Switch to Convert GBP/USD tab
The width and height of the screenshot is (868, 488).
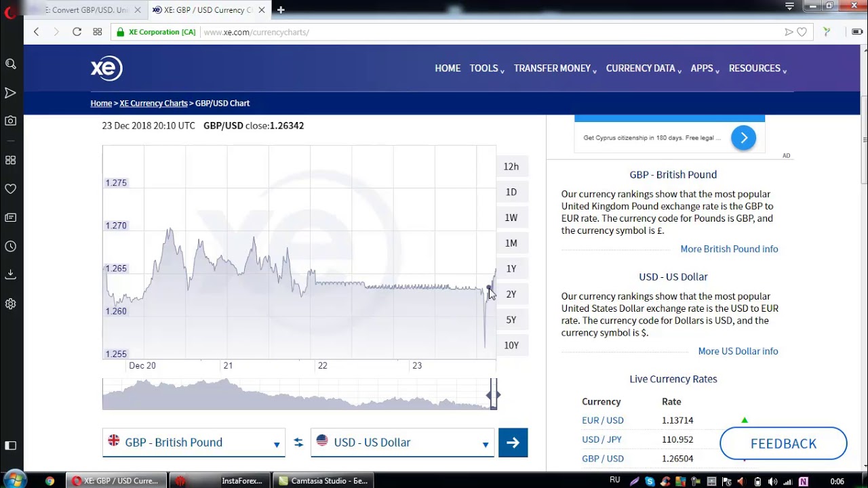[85, 10]
